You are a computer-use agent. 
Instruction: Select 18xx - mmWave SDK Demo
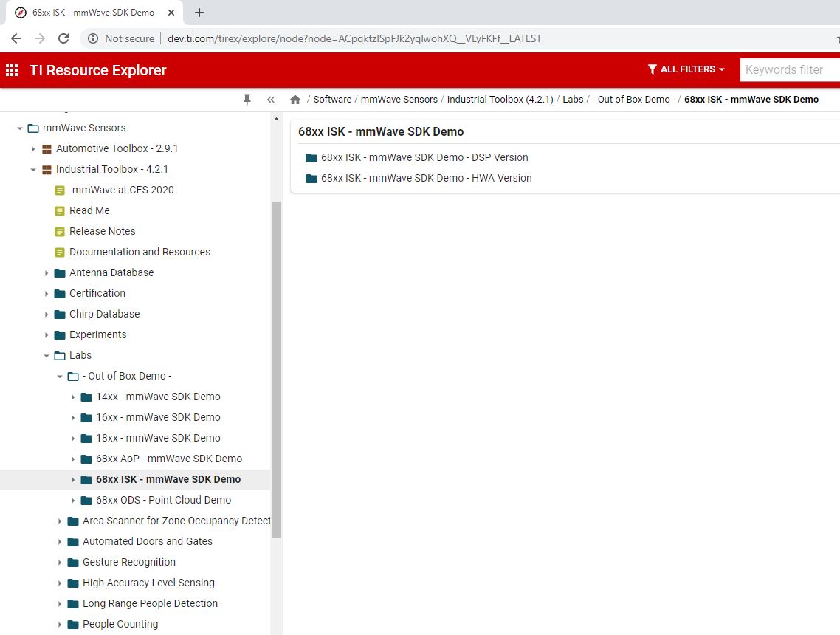coord(158,439)
